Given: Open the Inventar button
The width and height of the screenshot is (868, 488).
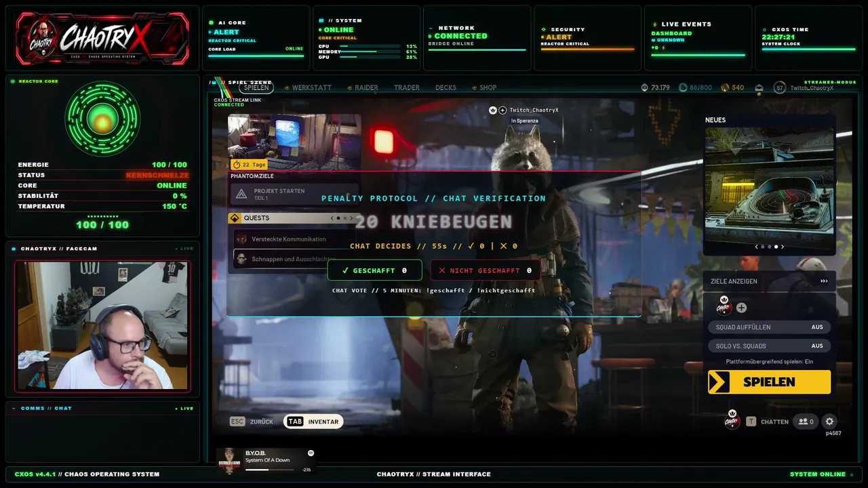Looking at the screenshot, I should point(313,422).
